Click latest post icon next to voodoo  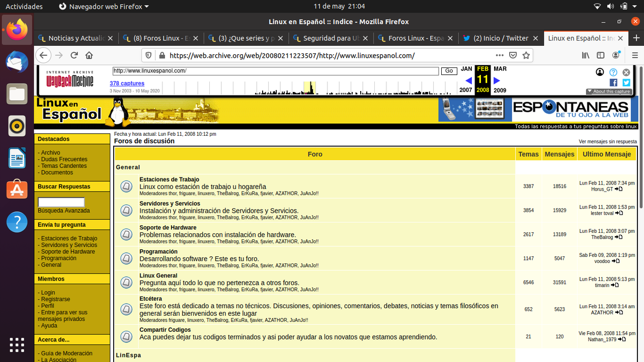(616, 261)
